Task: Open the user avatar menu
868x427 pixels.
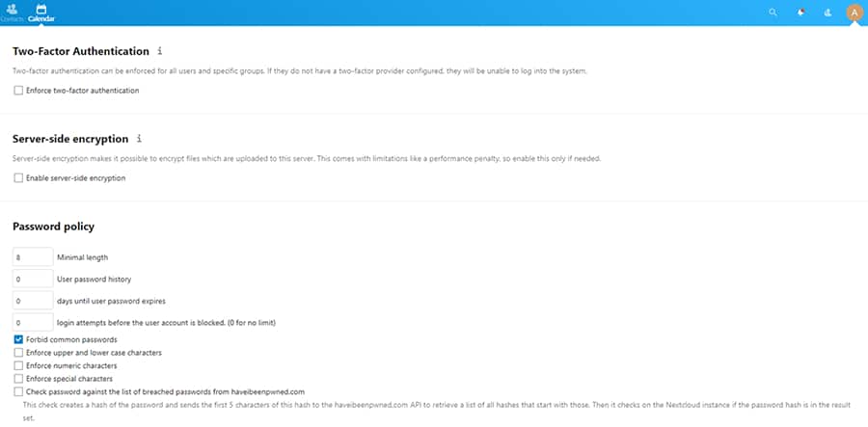Action: [x=854, y=13]
